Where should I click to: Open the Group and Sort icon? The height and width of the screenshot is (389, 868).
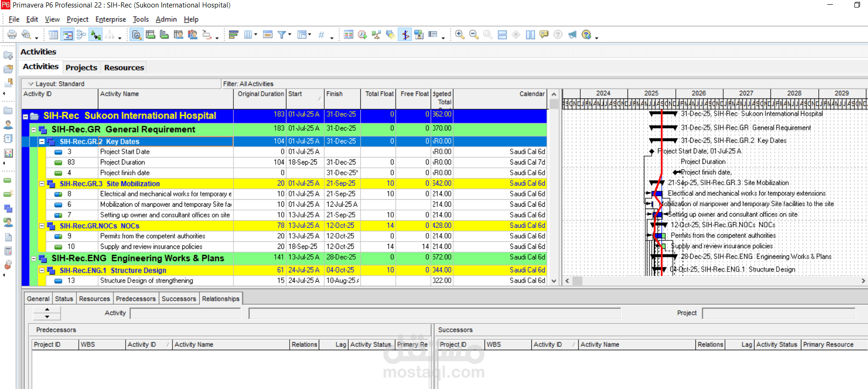302,35
